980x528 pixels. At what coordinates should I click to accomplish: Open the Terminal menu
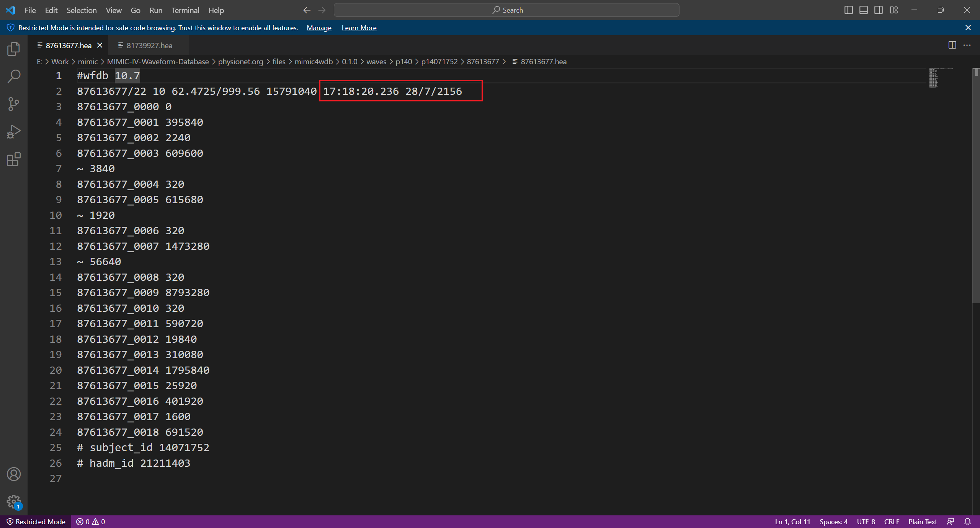185,10
